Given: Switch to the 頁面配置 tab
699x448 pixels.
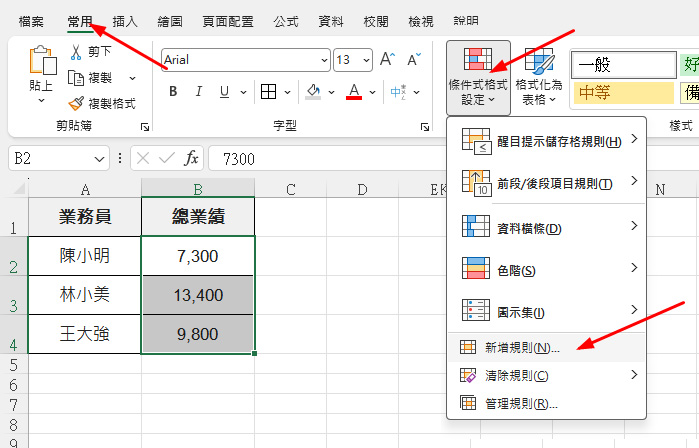Looking at the screenshot, I should 228,21.
